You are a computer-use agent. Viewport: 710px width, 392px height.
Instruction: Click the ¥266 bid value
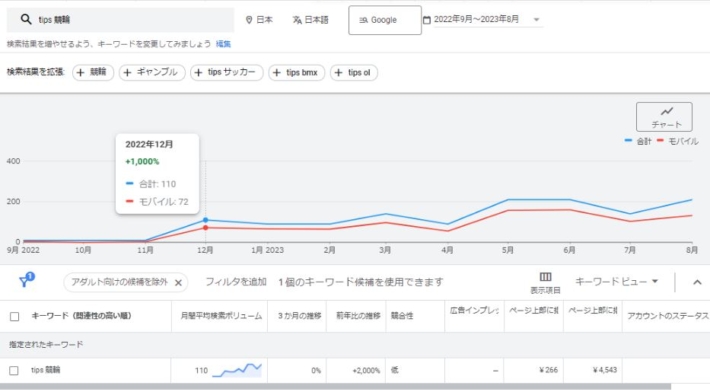point(548,370)
